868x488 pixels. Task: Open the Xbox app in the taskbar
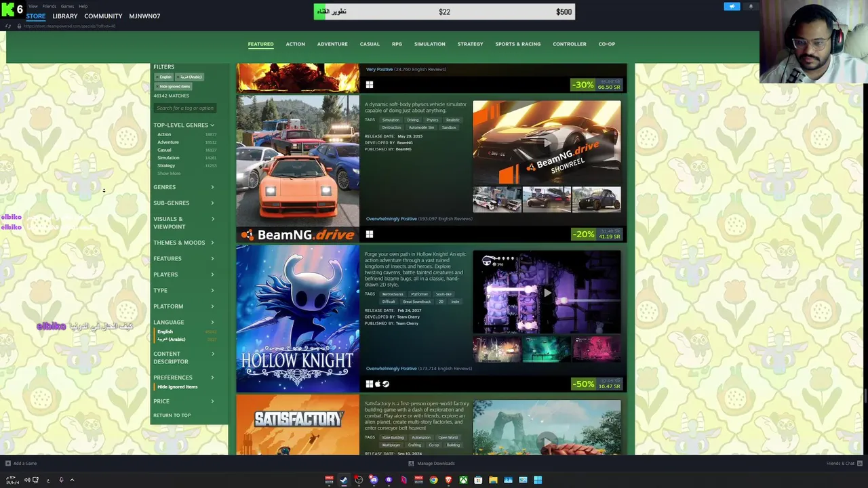[463, 480]
